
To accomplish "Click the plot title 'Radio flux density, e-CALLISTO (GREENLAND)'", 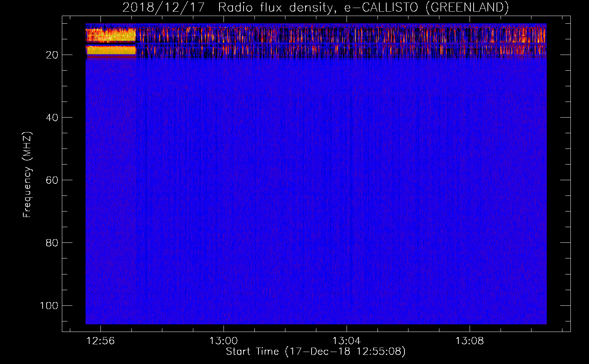I will click(x=363, y=8).
